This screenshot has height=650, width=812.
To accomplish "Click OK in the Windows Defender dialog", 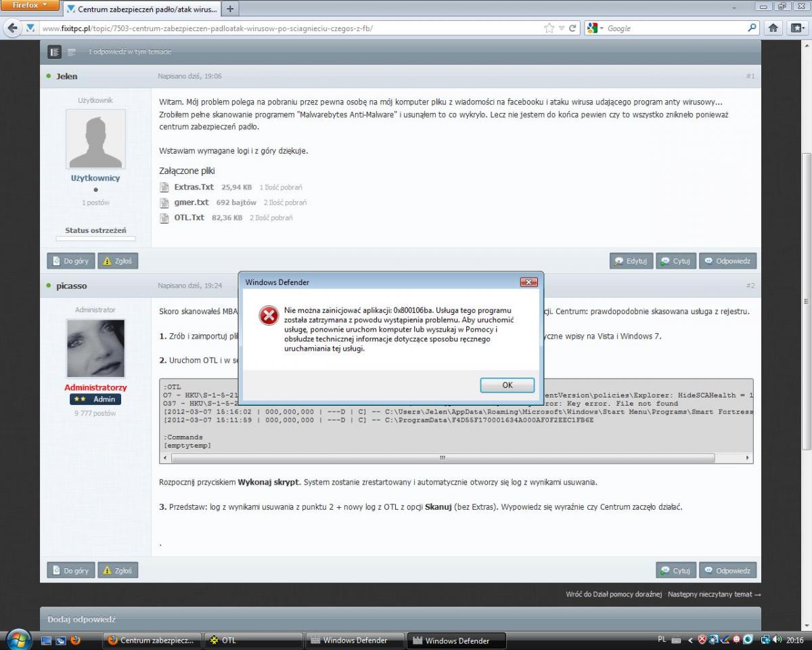I will tap(507, 385).
